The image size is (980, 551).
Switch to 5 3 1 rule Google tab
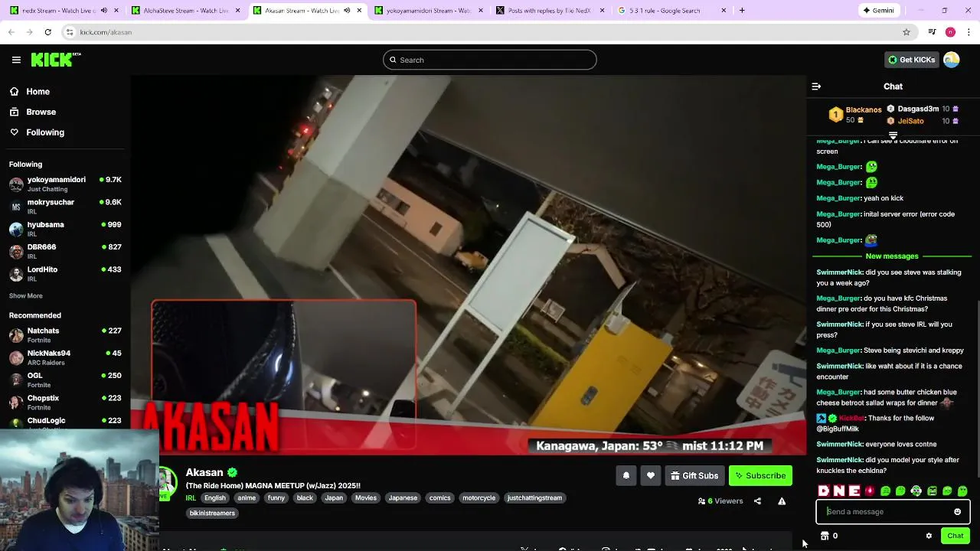coord(671,11)
